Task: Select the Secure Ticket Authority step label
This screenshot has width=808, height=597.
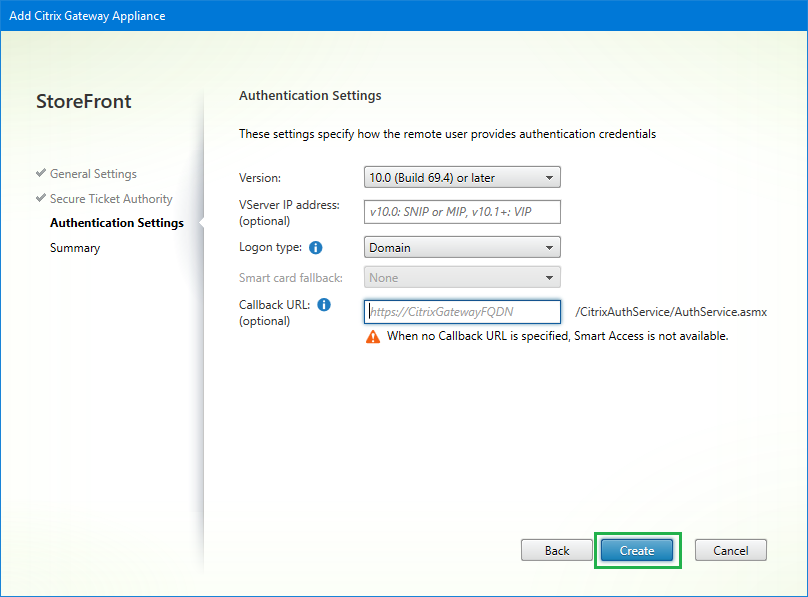Action: [x=111, y=199]
